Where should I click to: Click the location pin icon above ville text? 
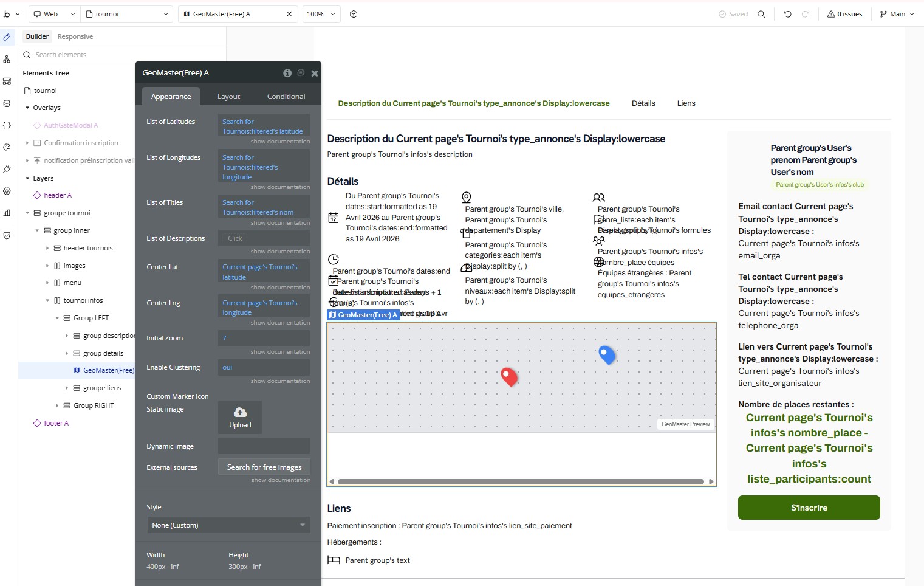pos(467,198)
